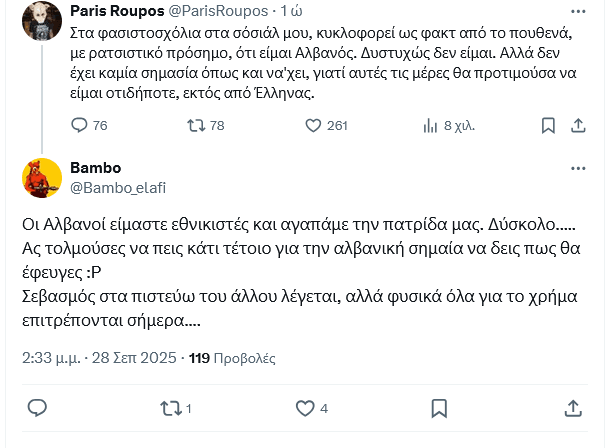View analytics showing 8 χιλ. views

[x=432, y=125]
